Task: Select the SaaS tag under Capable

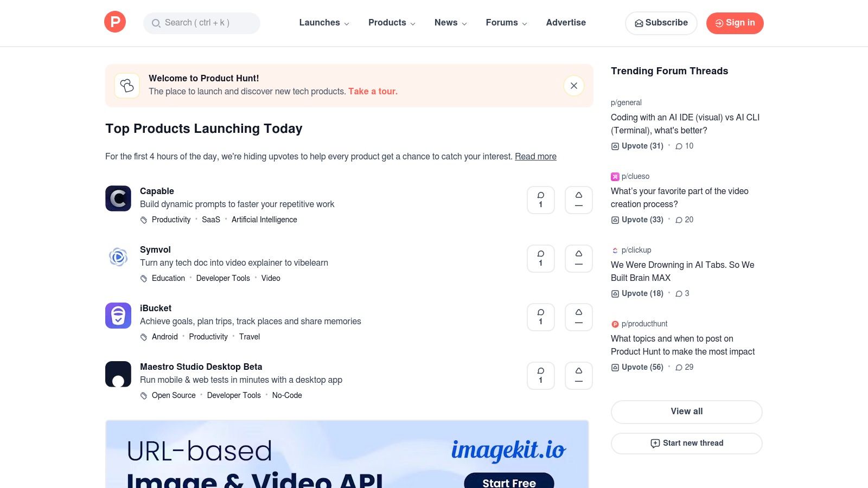Action: tap(211, 220)
